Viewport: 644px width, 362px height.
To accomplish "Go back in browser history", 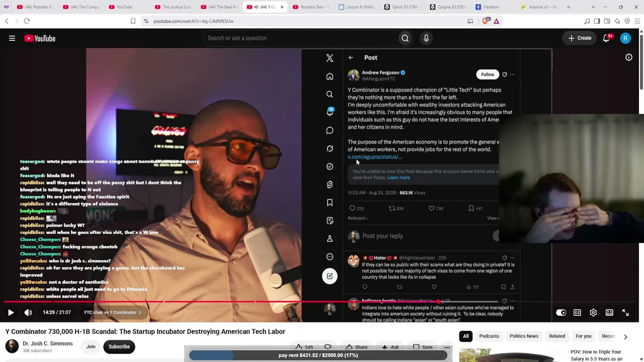I will pos(7,21).
